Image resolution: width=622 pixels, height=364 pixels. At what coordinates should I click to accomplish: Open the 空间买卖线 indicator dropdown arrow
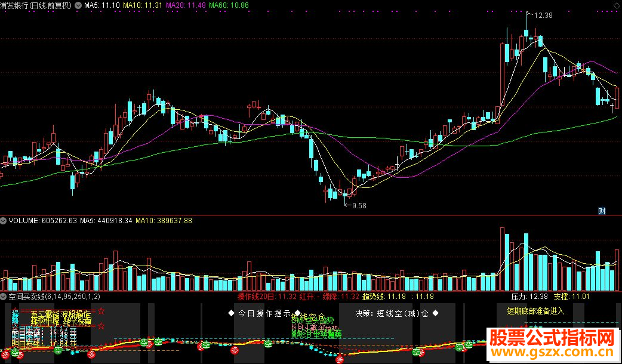tap(3, 296)
